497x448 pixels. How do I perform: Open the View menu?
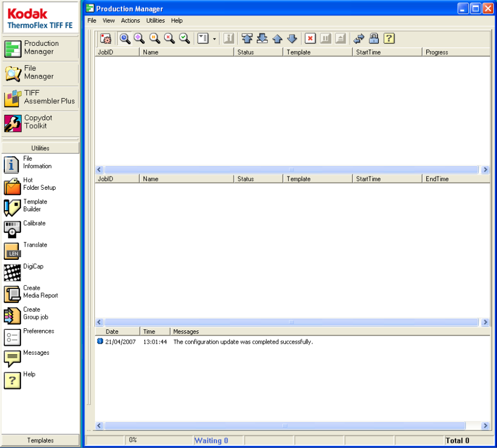pyautogui.click(x=108, y=20)
